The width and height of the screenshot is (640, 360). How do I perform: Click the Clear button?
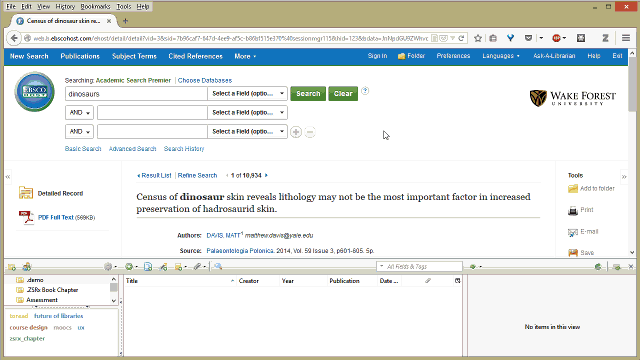343,93
